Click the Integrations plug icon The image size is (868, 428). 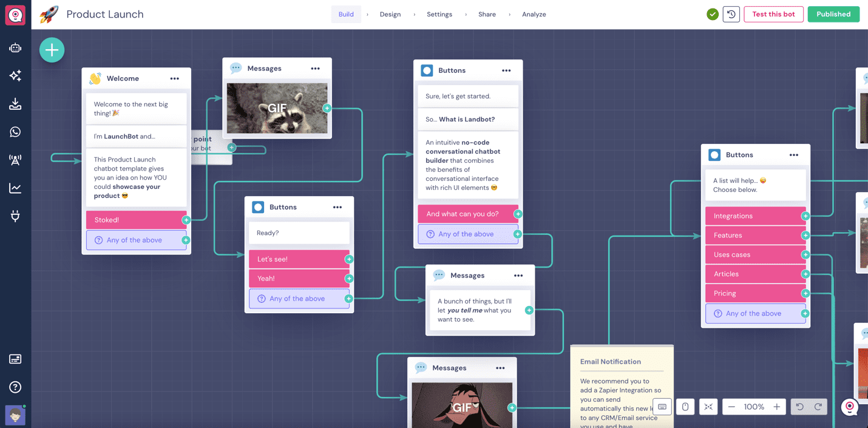click(x=15, y=216)
